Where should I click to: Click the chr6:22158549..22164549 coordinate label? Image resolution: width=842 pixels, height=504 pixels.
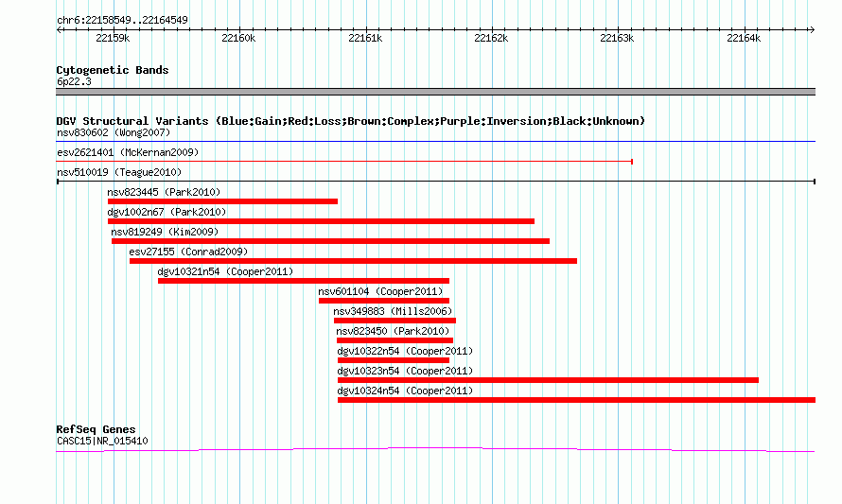[x=122, y=21]
